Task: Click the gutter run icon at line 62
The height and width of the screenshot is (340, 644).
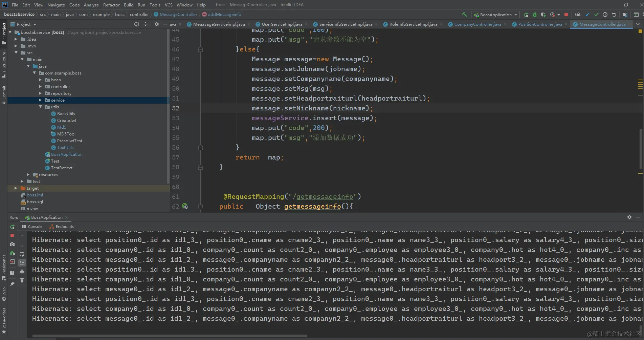Action: 185,206
